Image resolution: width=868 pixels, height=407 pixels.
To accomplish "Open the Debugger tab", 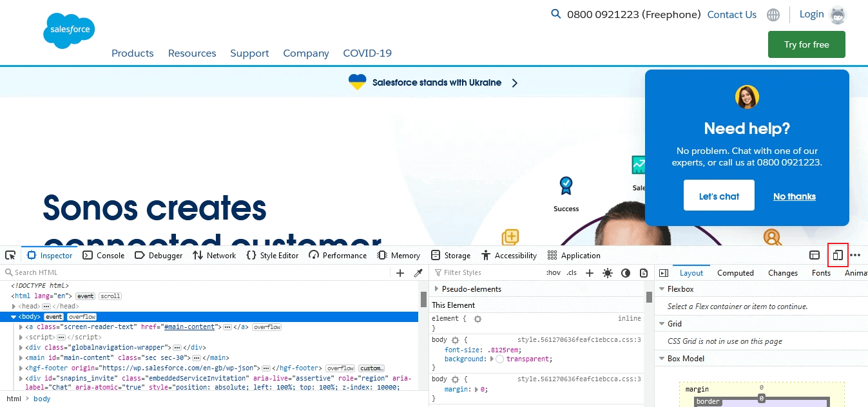I will pos(159,256).
